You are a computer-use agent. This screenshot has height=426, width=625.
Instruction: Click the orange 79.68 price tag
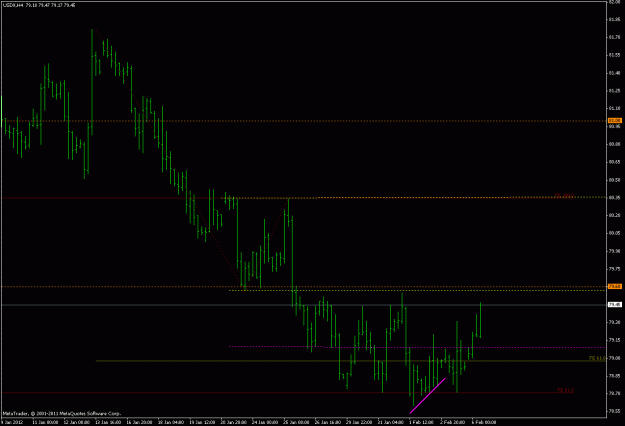click(x=614, y=287)
